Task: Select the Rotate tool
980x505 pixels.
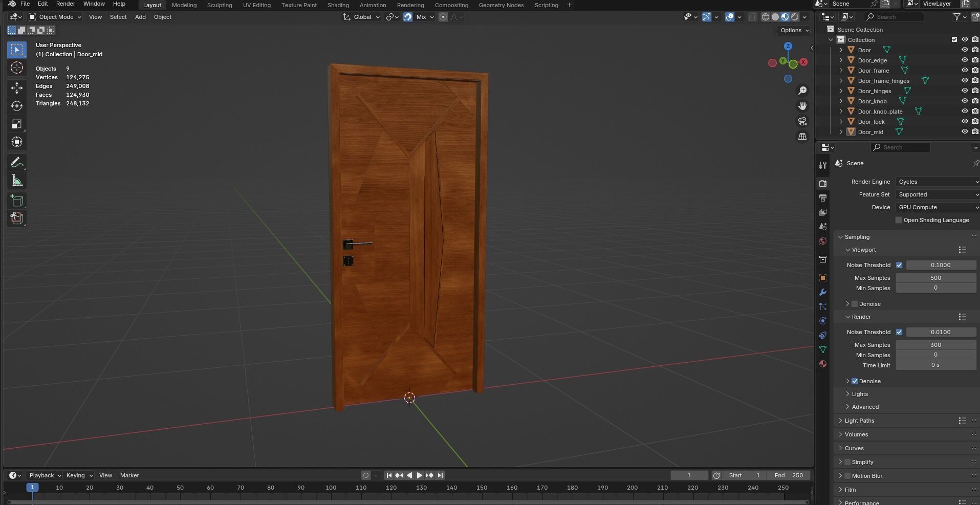Action: point(17,106)
